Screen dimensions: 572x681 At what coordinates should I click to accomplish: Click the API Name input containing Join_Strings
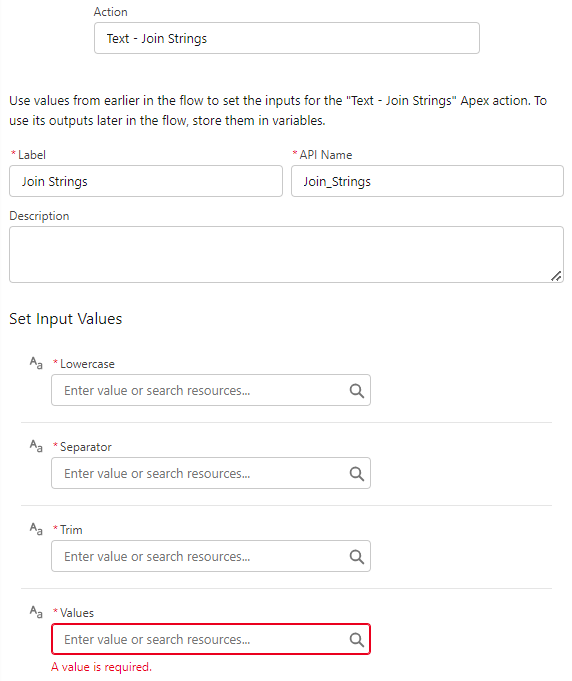tap(427, 181)
